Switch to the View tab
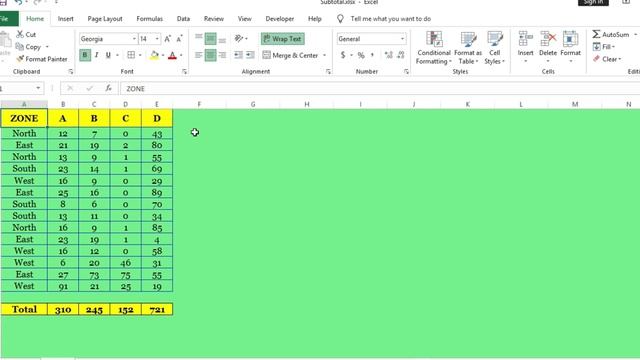The width and height of the screenshot is (640, 360). coord(244,19)
